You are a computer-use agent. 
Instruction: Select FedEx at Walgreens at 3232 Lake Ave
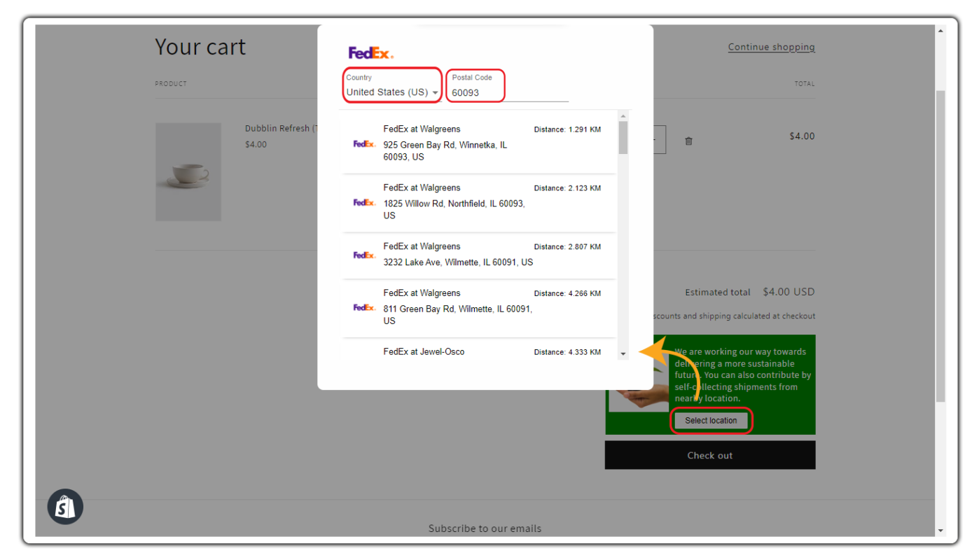478,255
